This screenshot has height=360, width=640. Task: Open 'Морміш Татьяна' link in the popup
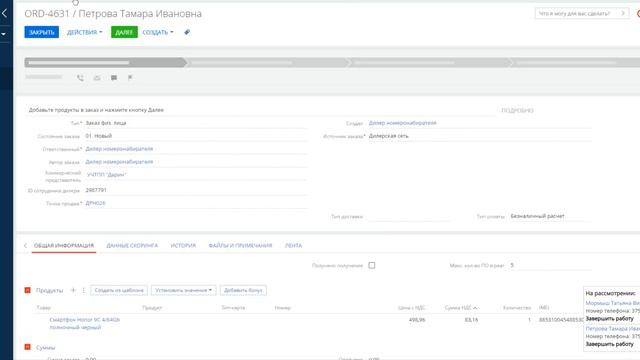pyautogui.click(x=612, y=303)
